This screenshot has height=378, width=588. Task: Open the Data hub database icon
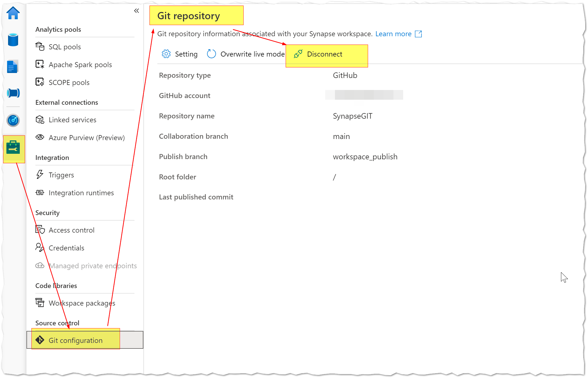(x=13, y=39)
